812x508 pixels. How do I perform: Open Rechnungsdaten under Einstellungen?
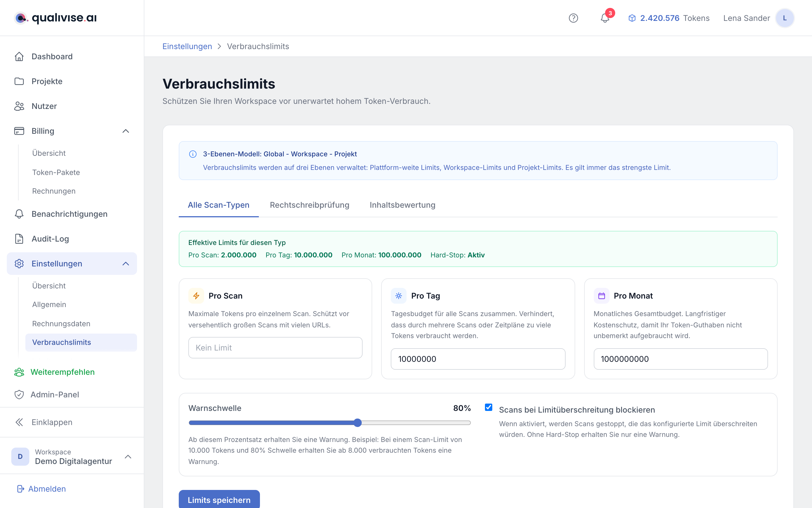61,324
